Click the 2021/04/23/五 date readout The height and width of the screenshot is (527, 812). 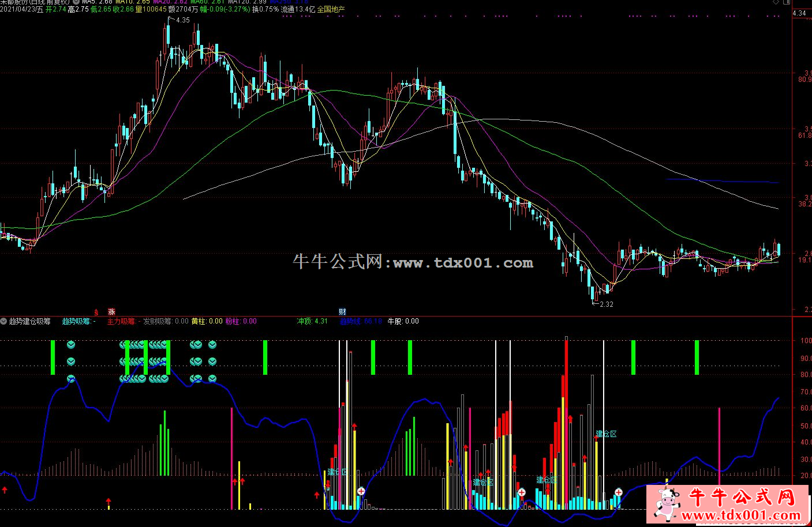[x=21, y=9]
